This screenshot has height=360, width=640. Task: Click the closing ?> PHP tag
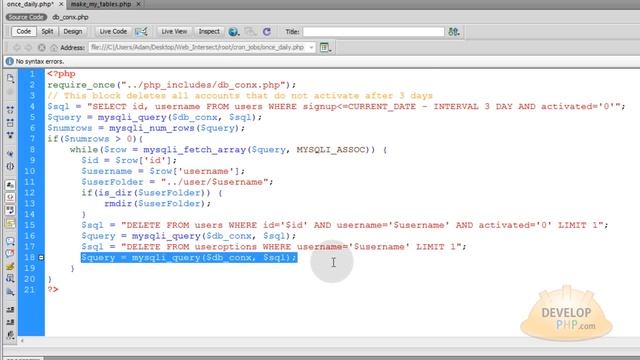53,289
